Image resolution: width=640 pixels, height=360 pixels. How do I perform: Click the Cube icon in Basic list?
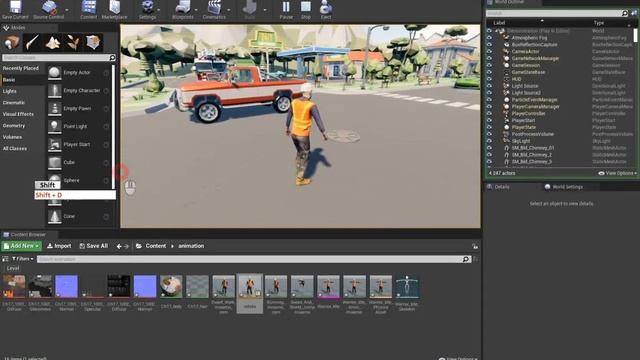54,162
